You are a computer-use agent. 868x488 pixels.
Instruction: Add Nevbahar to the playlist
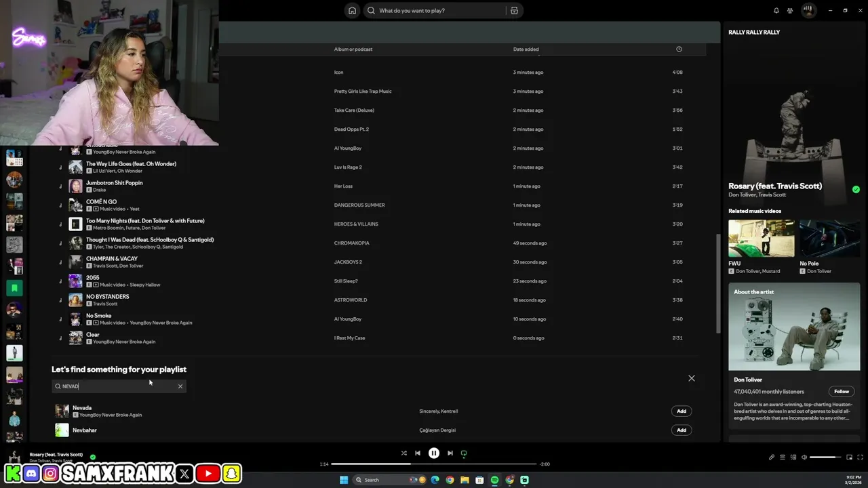[x=682, y=430]
